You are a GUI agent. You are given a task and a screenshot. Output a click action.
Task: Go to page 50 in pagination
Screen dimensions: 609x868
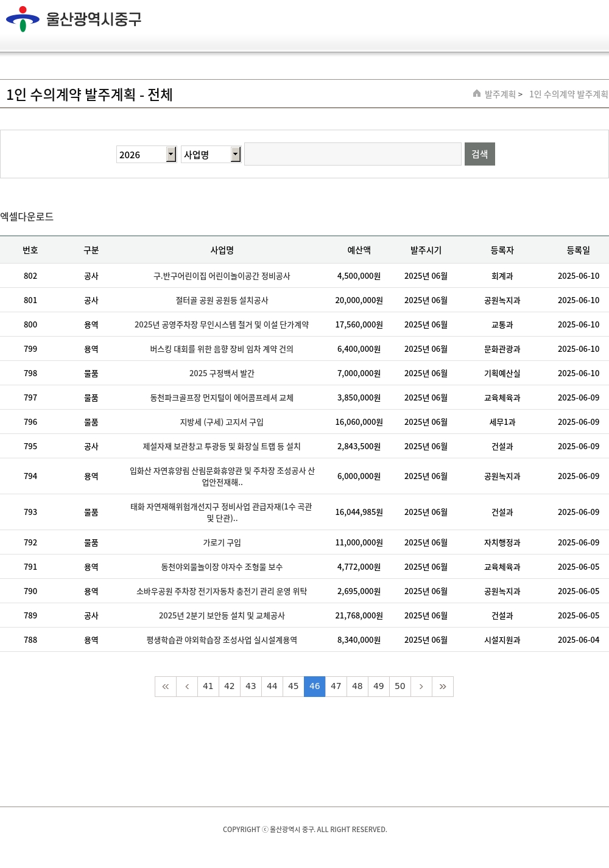[400, 687]
